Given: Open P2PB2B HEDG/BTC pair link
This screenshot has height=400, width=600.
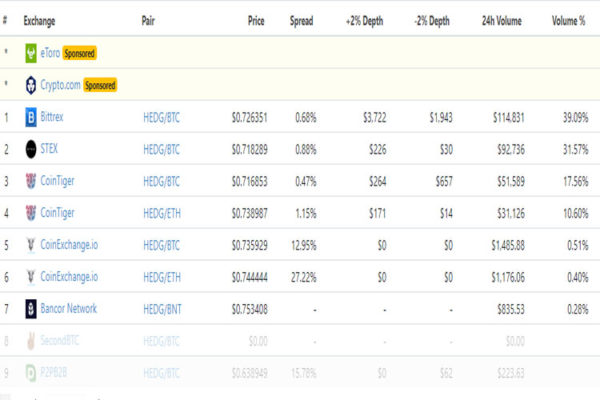Looking at the screenshot, I should (x=161, y=373).
